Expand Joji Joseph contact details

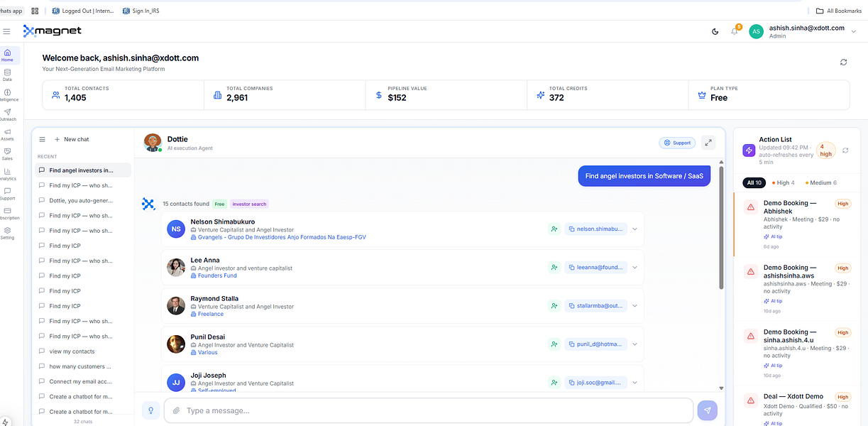634,383
